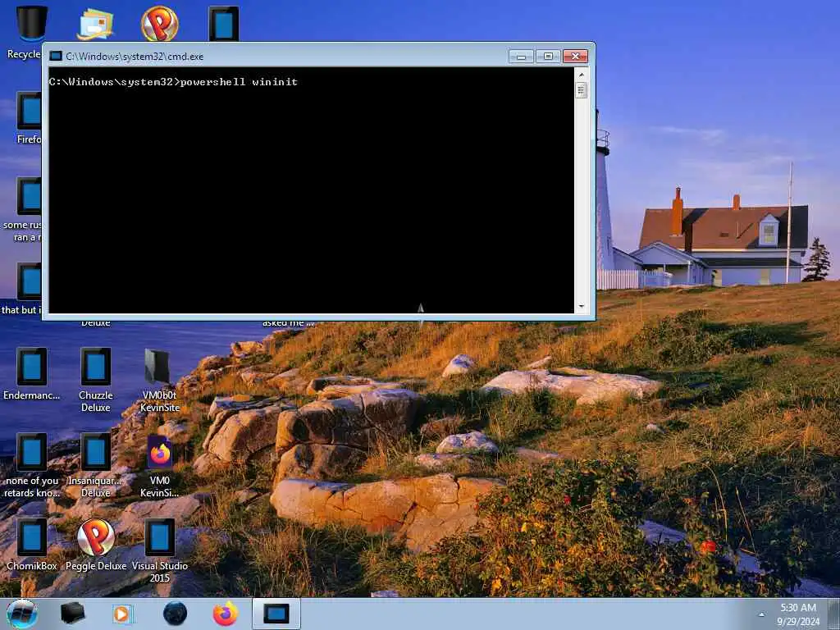The height and width of the screenshot is (630, 840).
Task: Open the Windows Start orb
Action: 21,614
